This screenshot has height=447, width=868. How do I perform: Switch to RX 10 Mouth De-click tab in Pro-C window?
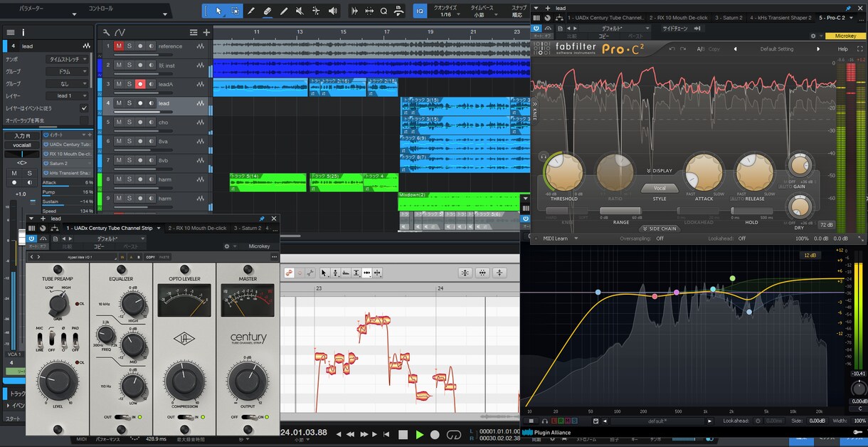tap(680, 17)
